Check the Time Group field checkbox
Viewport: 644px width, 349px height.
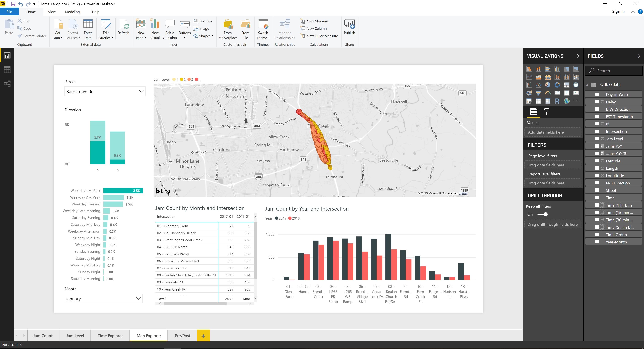[597, 234]
